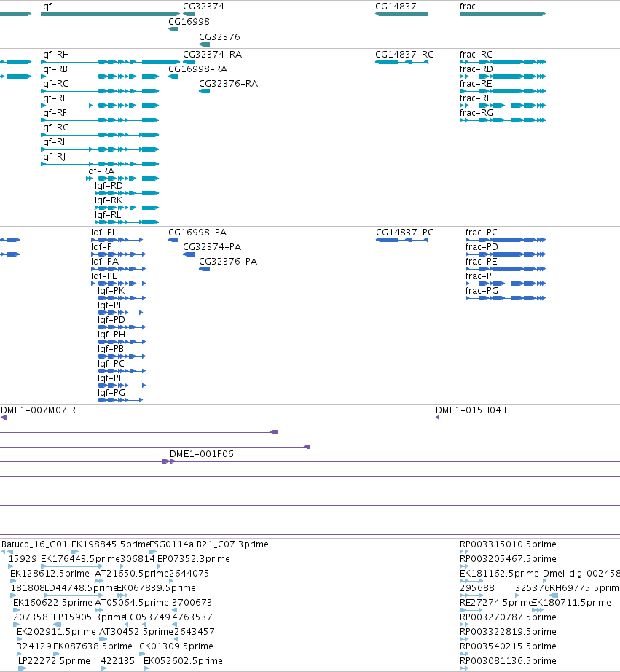Open the CG16998-PA protein
The height and width of the screenshot is (672, 620).
(x=173, y=240)
